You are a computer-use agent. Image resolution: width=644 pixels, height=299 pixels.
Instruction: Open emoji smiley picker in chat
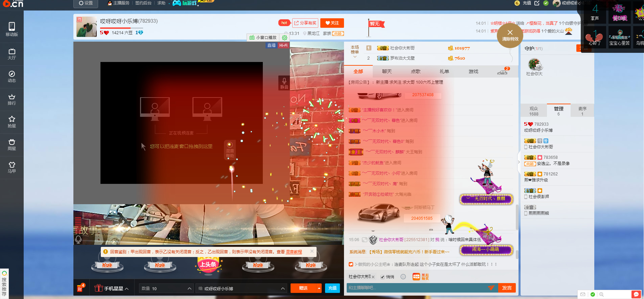tap(403, 277)
